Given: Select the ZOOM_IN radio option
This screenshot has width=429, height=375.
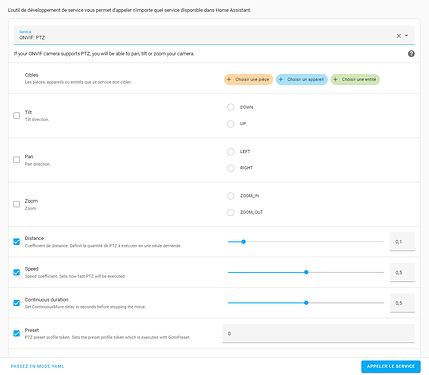Looking at the screenshot, I should [231, 196].
